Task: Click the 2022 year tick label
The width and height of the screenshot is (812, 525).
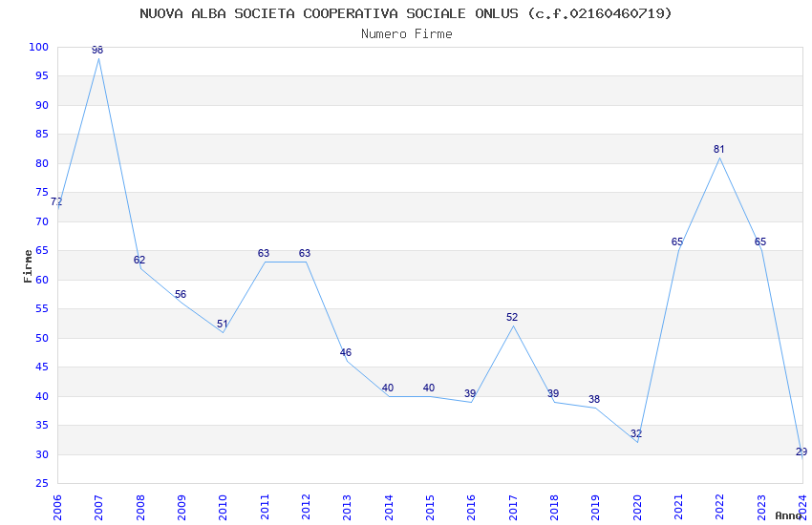Action: [720, 507]
